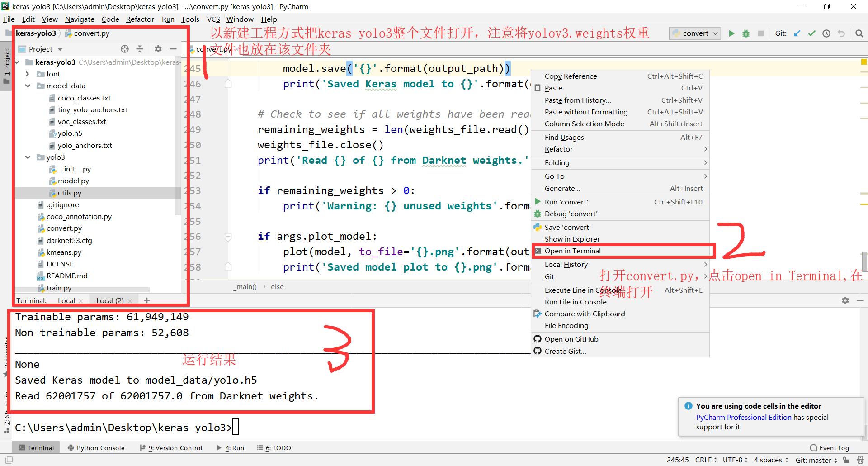
Task: Choose Copy Reference in context menu
Action: click(620, 76)
